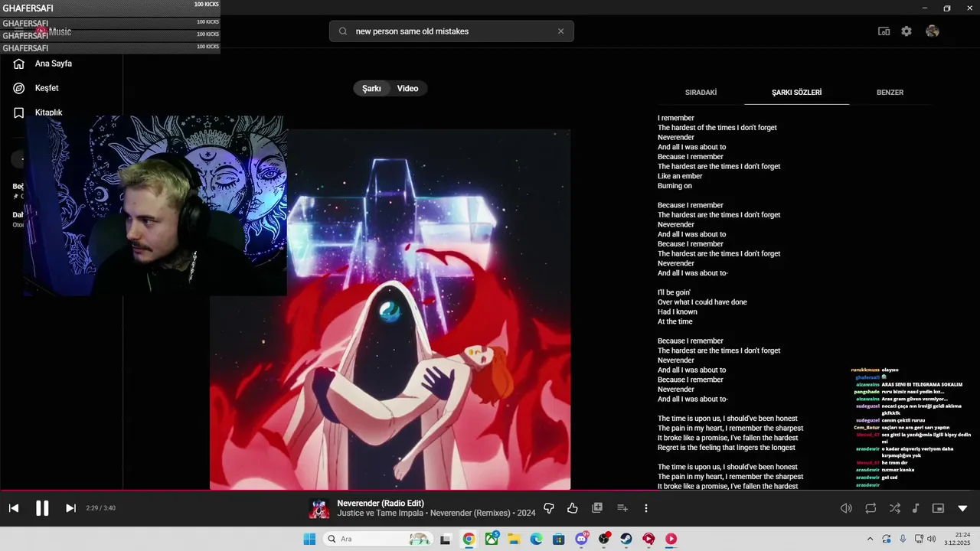This screenshot has width=980, height=551.
Task: Clear the search box with the X
Action: click(x=560, y=31)
